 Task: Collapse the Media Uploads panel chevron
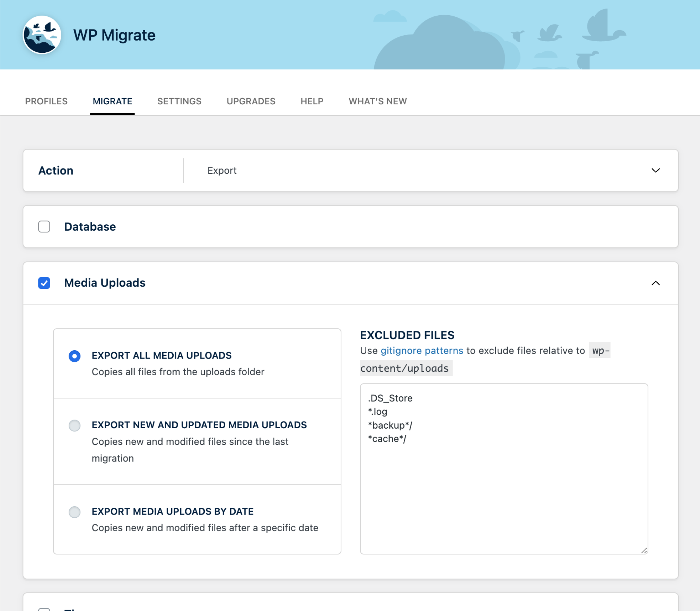(x=655, y=283)
